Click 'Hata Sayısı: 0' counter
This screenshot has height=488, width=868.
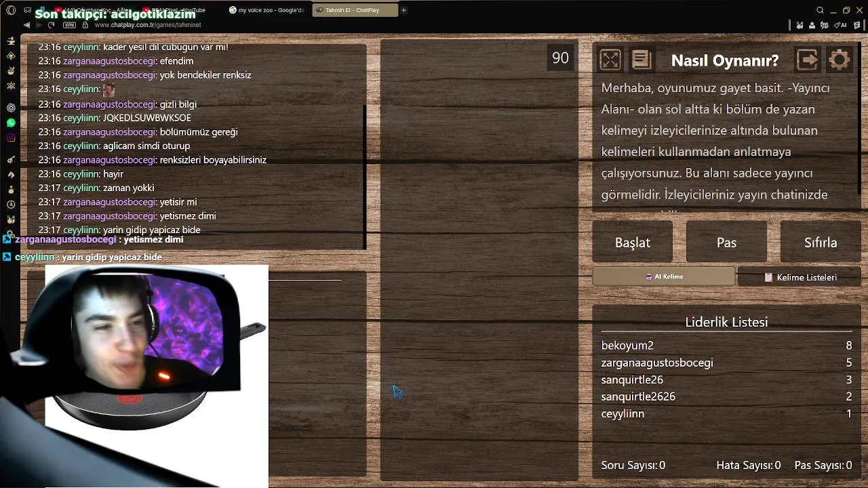(749, 465)
